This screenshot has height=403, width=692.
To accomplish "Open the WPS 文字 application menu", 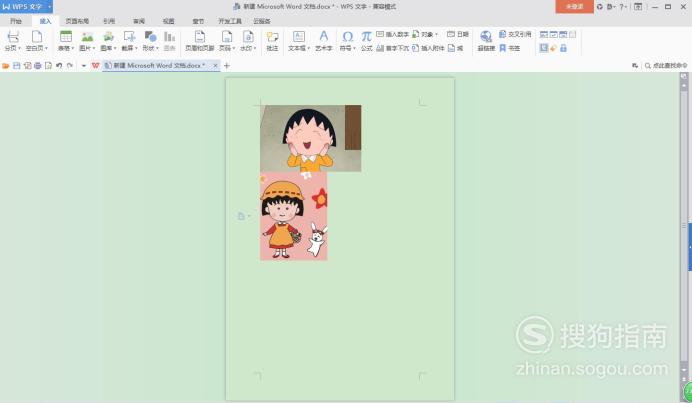I will coord(26,7).
